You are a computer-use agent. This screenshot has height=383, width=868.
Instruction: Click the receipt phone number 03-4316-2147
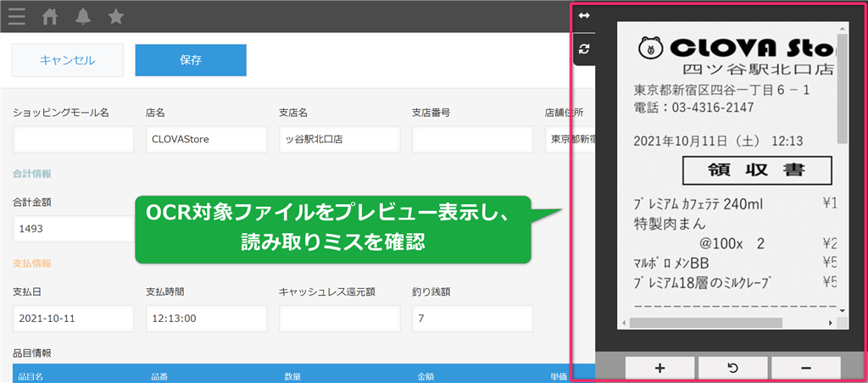pos(713,107)
